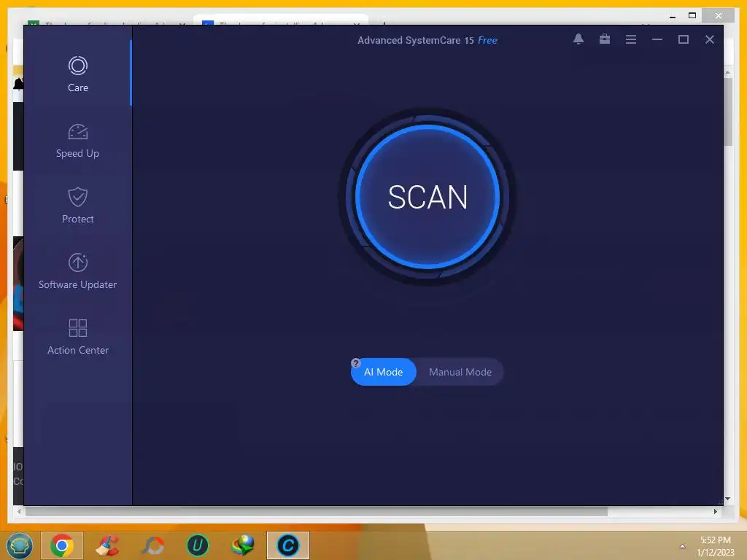The height and width of the screenshot is (560, 747).
Task: Close Advanced SystemCare window
Action: point(709,39)
